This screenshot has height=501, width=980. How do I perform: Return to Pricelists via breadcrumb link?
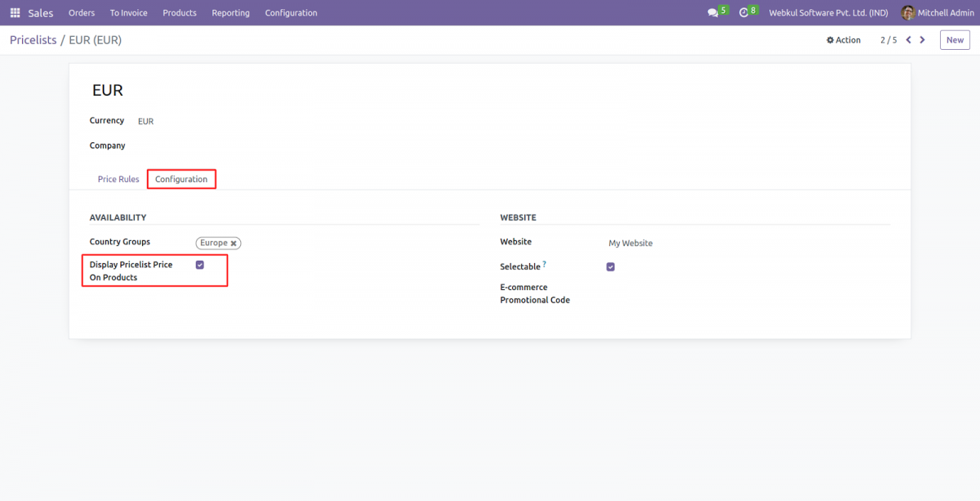pos(33,39)
